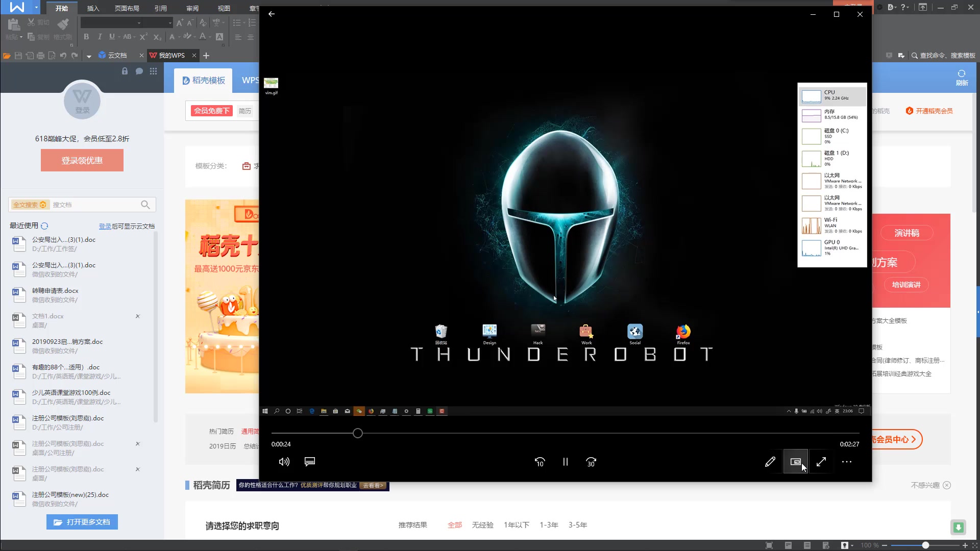
Task: Switch to the 云文档 tab
Action: (x=117, y=55)
